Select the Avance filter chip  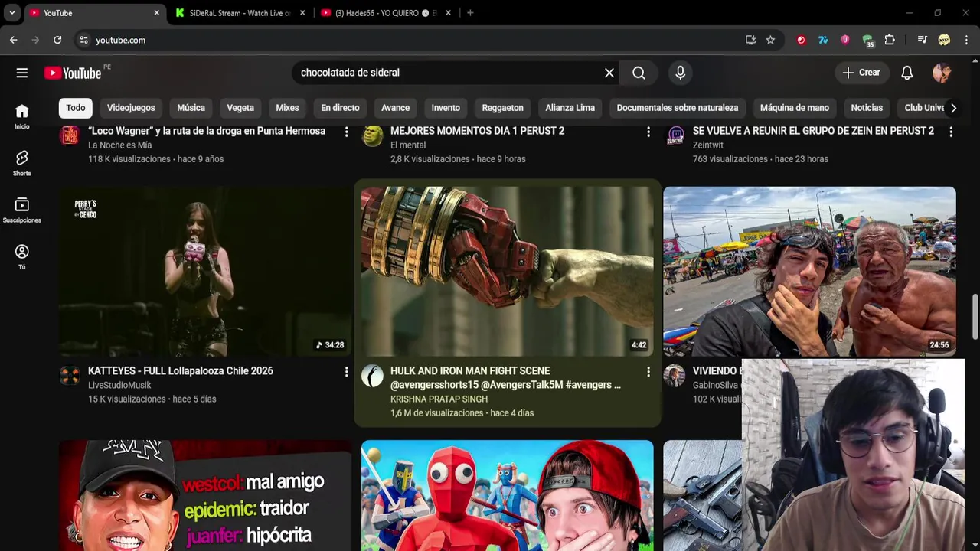pyautogui.click(x=395, y=108)
